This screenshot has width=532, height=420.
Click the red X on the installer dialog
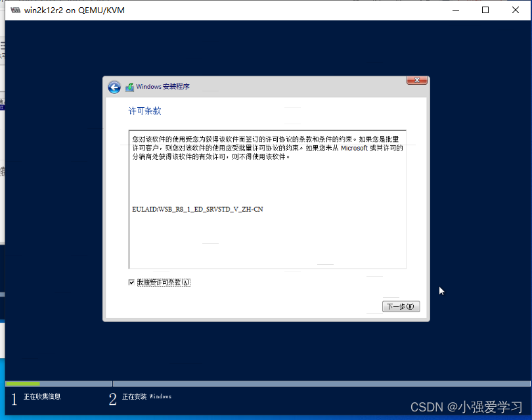[416, 80]
